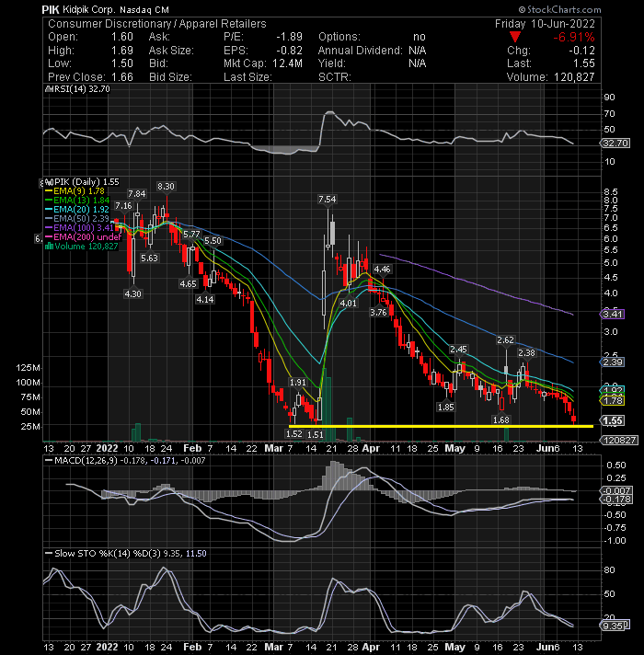Select the High value 1.69
This screenshot has width=644, height=655.
point(122,51)
